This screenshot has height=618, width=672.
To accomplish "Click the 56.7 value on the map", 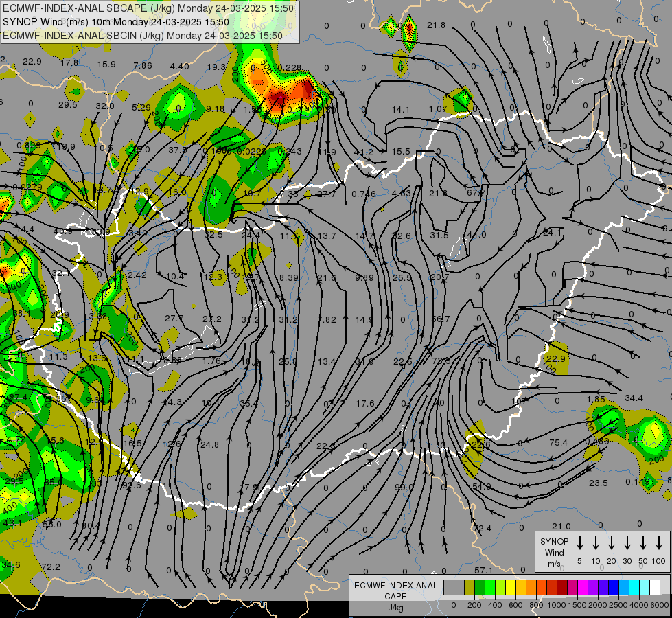I will tap(441, 319).
